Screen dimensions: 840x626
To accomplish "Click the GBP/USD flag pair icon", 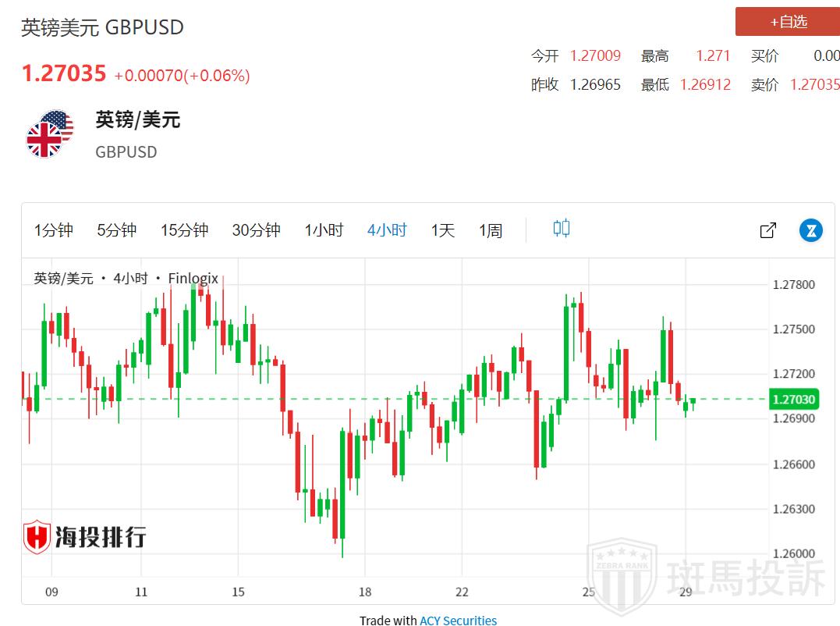I will pos(49,134).
